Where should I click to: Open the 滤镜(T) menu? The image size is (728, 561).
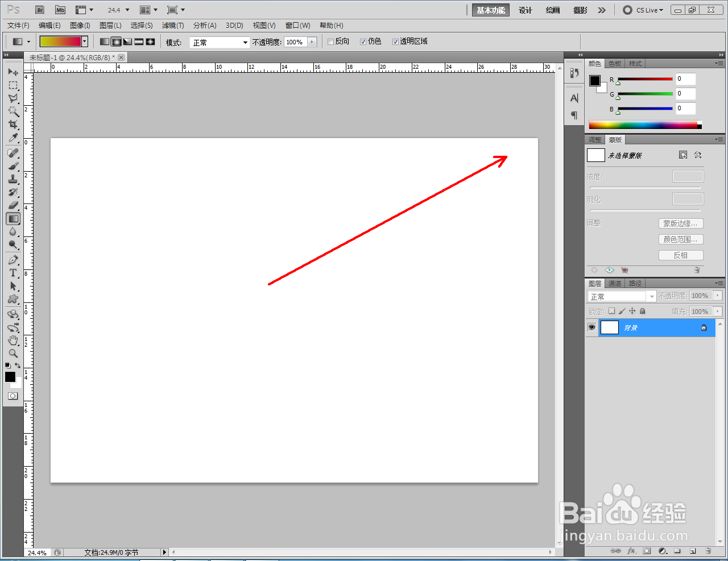tap(173, 26)
